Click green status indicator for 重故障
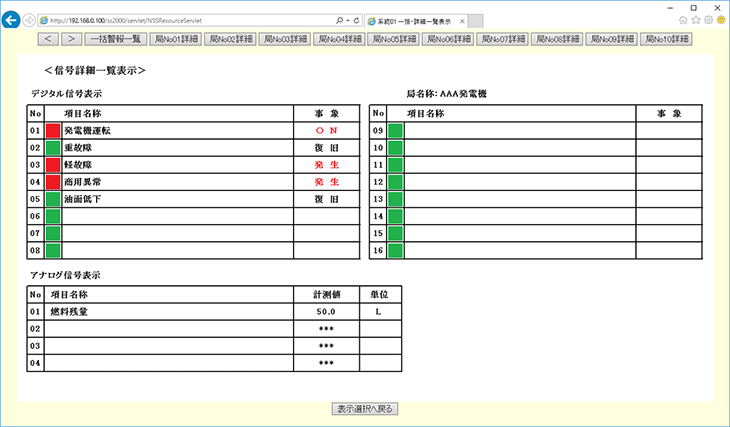 (53, 148)
